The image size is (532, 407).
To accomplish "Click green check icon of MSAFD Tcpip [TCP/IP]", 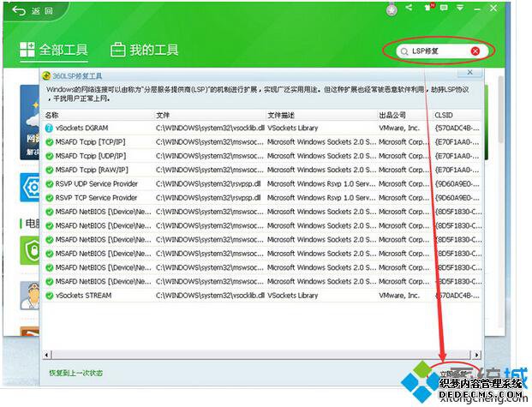I will click(x=50, y=142).
